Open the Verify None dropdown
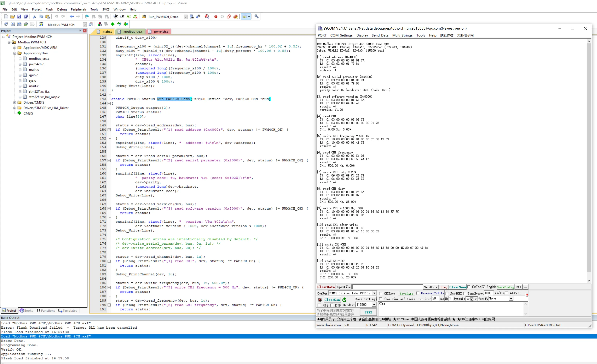597x364 pixels. (x=511, y=299)
